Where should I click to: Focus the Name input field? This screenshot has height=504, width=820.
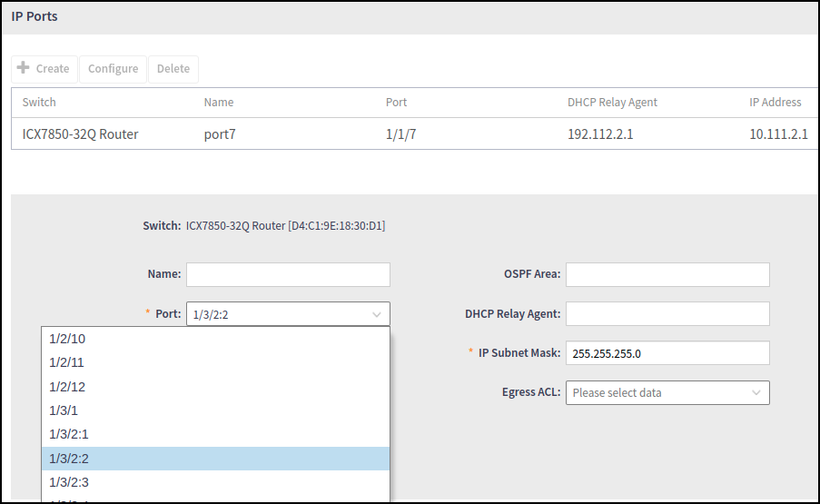pyautogui.click(x=288, y=274)
